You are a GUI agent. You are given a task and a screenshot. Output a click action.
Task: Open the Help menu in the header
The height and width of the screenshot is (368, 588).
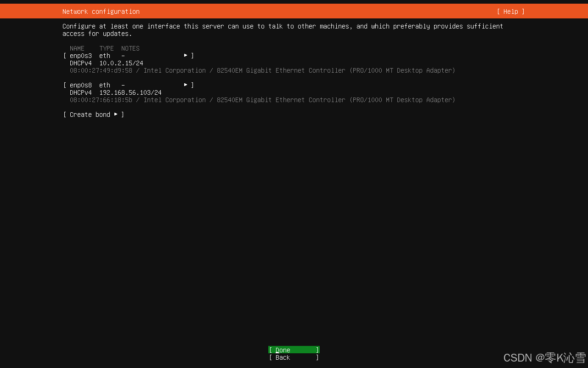(510, 11)
